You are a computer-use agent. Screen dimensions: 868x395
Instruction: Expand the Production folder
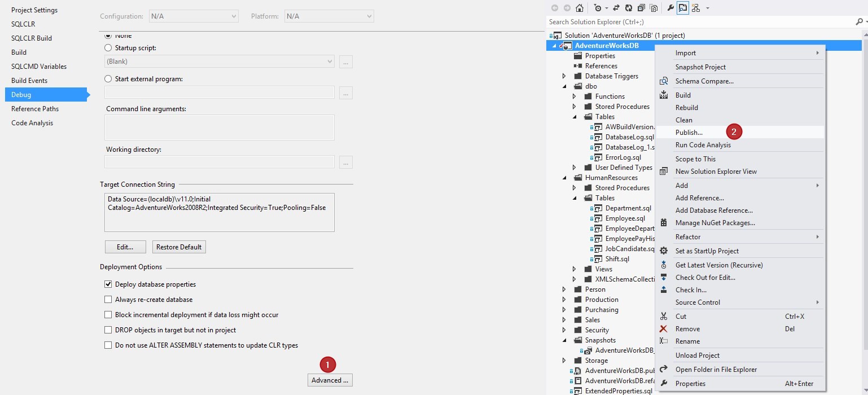(564, 300)
